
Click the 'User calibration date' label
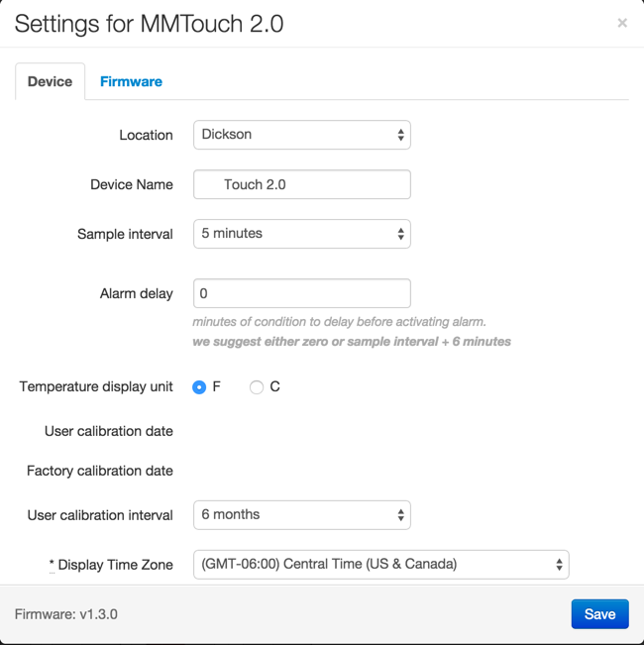coord(109,431)
